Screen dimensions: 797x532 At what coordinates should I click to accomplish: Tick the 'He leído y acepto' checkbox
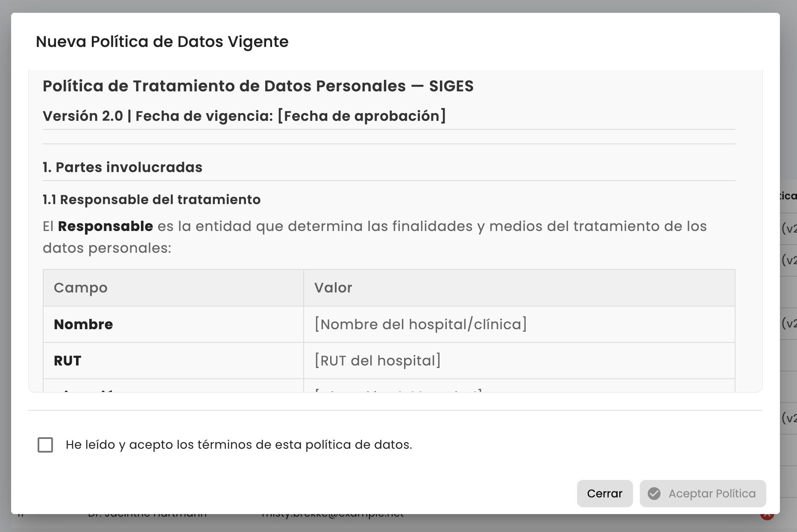(x=45, y=445)
